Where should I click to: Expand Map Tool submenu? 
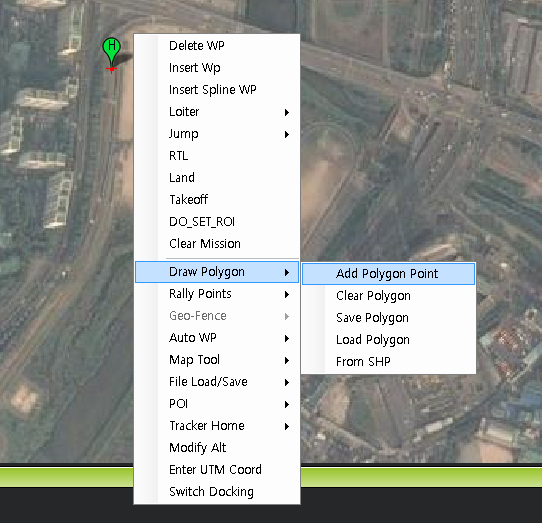217,360
